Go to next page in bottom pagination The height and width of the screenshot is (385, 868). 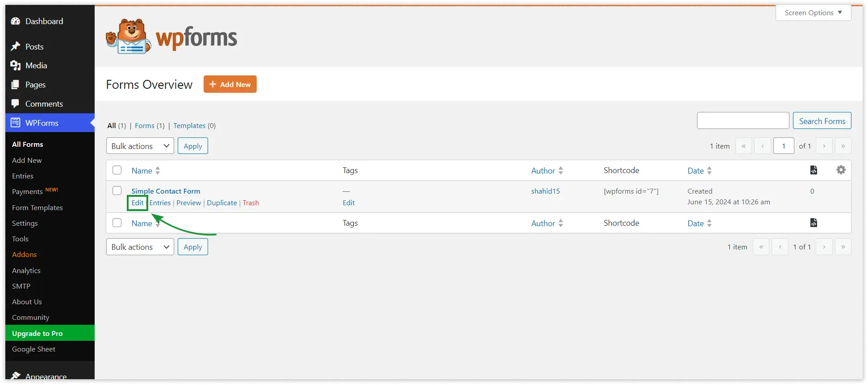(x=824, y=247)
